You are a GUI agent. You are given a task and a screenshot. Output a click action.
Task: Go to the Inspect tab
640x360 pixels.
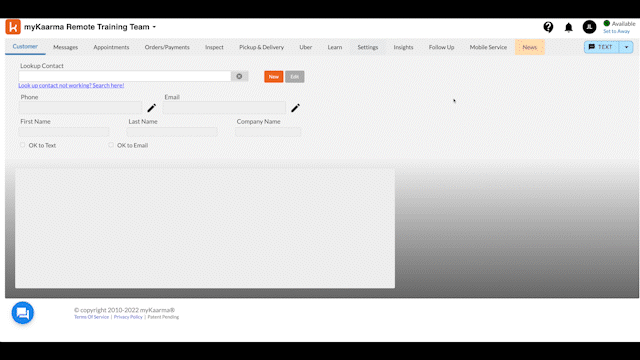point(214,47)
